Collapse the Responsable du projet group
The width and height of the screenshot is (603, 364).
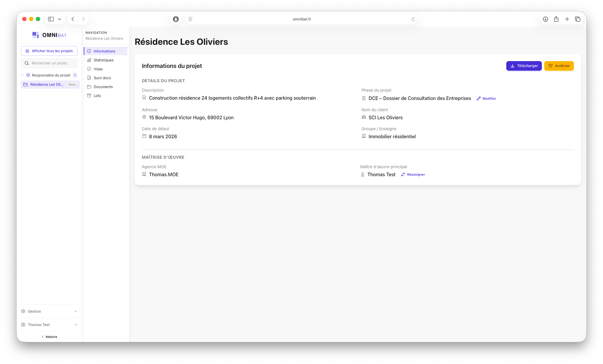23,75
